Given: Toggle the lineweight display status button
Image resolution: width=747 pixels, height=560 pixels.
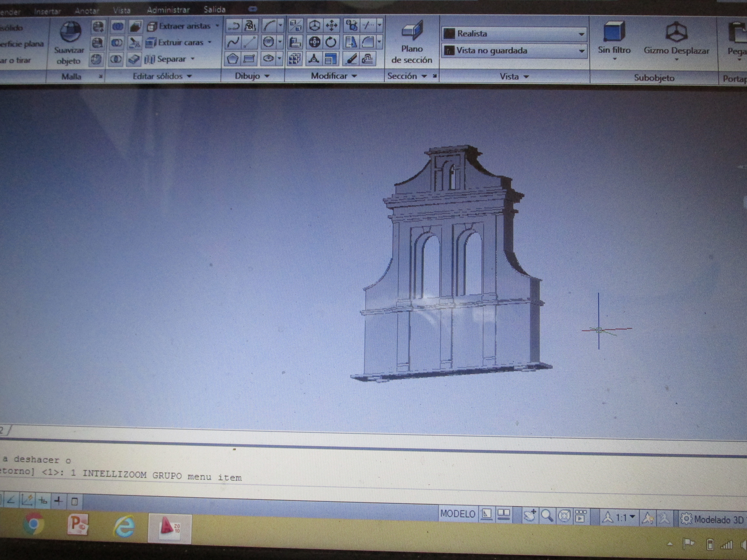Looking at the screenshot, I should (x=58, y=501).
